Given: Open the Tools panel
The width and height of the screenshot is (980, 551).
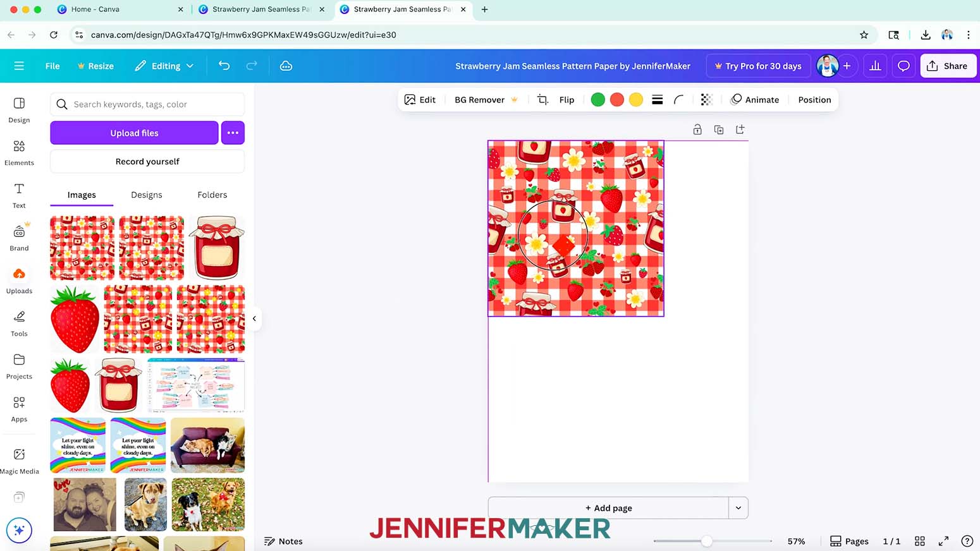Looking at the screenshot, I should tap(19, 324).
